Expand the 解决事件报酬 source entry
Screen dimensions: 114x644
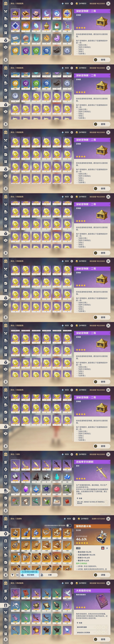pyautogui.click(x=92, y=627)
